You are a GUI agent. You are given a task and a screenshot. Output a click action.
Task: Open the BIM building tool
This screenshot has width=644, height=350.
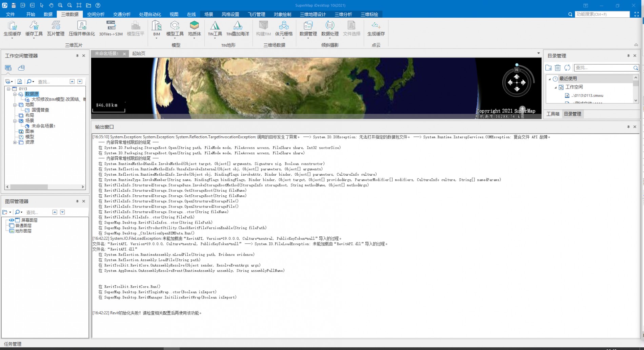(156, 29)
